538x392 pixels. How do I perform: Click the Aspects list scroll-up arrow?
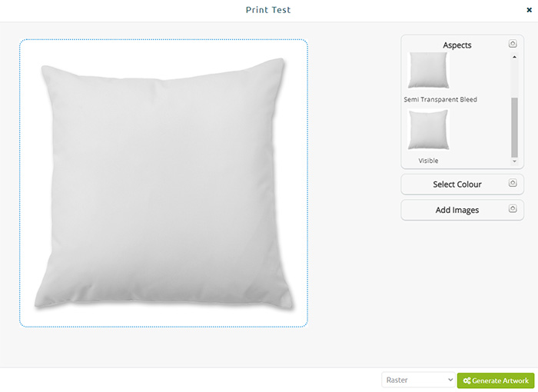tap(514, 57)
